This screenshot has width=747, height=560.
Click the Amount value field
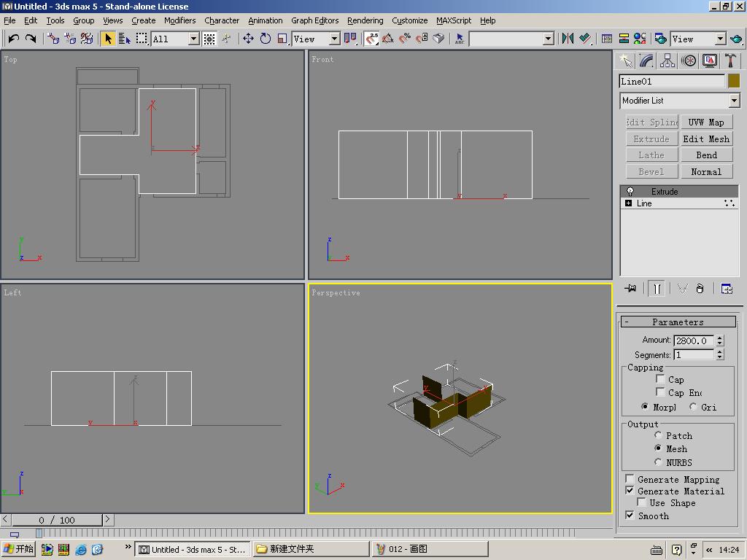[694, 341]
